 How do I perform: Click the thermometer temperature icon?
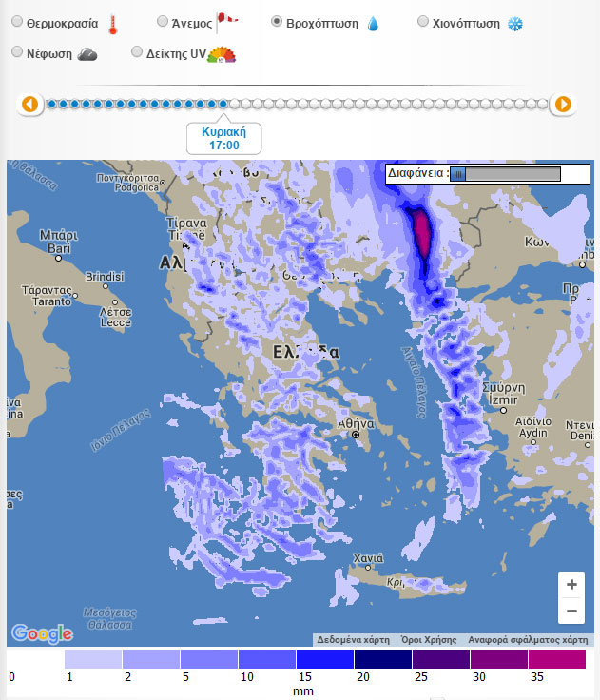113,23
